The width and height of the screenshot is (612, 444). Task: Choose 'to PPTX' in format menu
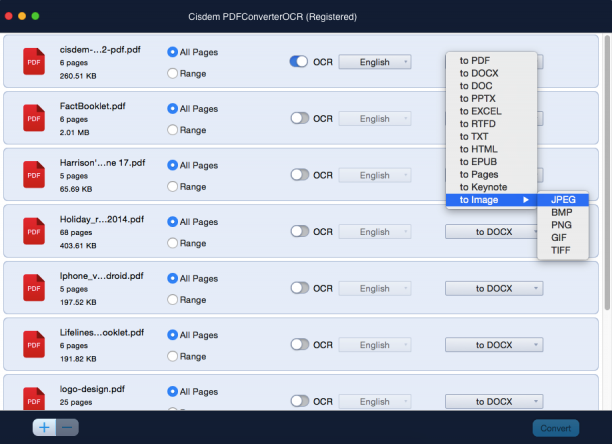[491, 98]
